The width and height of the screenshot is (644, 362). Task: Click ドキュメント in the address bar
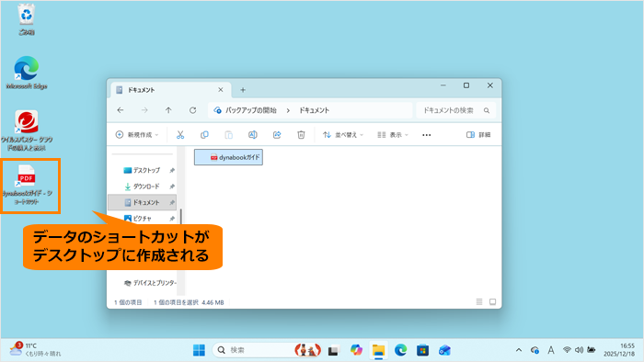coord(315,110)
